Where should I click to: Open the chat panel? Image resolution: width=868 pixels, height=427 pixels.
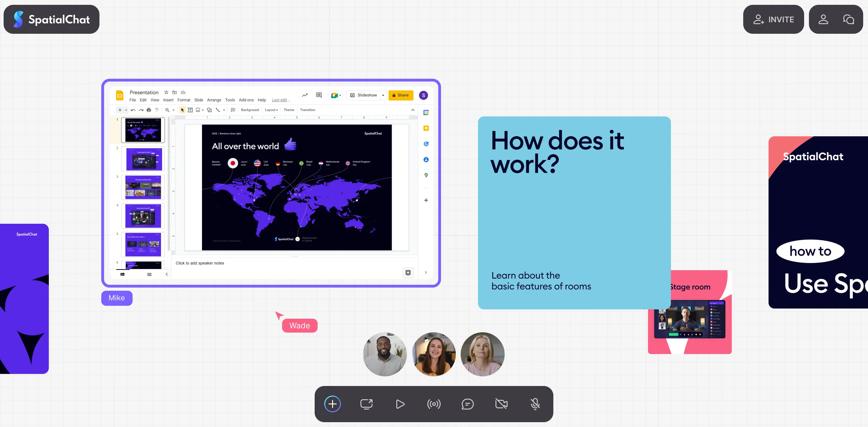point(467,404)
